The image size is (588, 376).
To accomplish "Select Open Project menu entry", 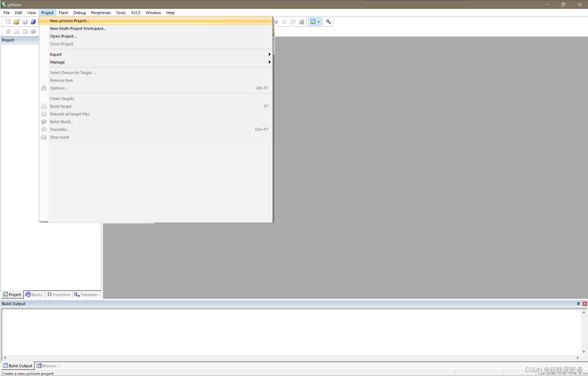I will coord(156,36).
